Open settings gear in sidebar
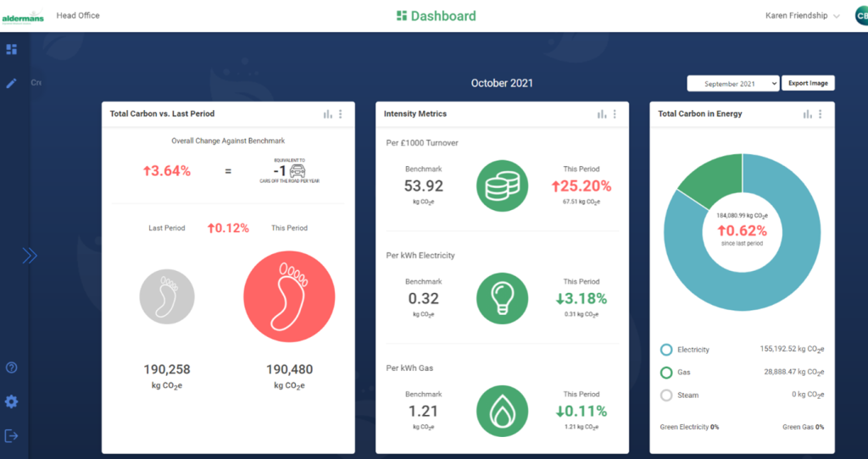The width and height of the screenshot is (868, 459). point(12,402)
